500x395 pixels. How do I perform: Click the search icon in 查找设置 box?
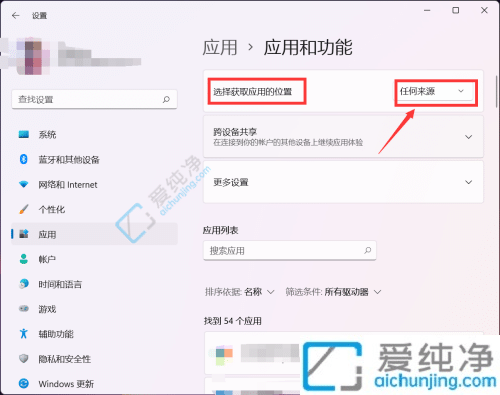(x=166, y=99)
